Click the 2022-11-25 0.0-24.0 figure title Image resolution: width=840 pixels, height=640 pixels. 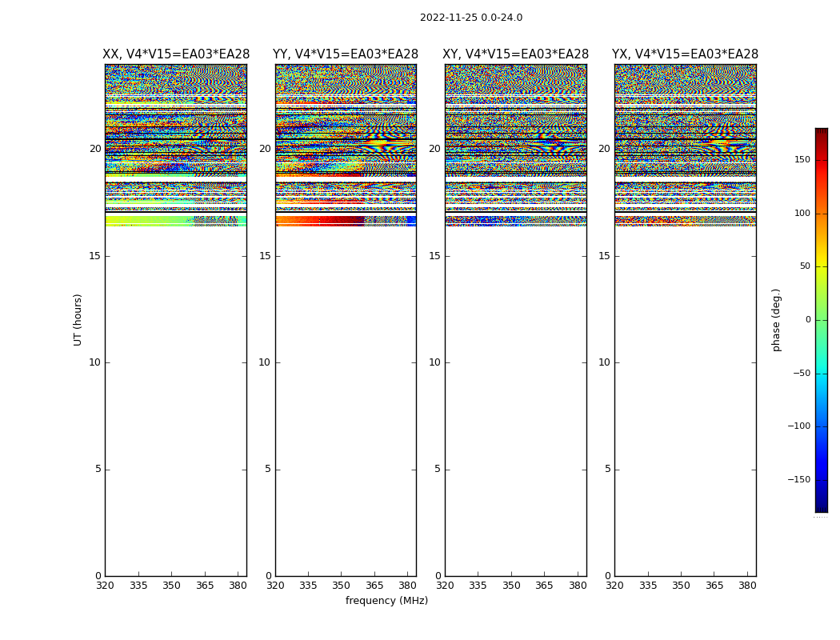click(471, 18)
